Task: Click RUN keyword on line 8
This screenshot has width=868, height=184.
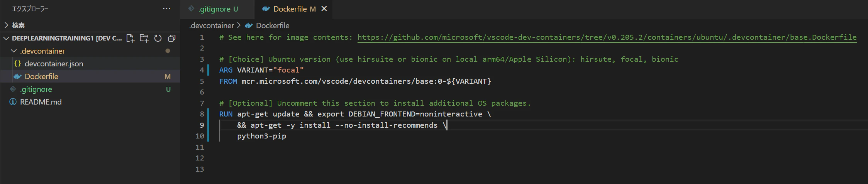Action: pos(226,114)
